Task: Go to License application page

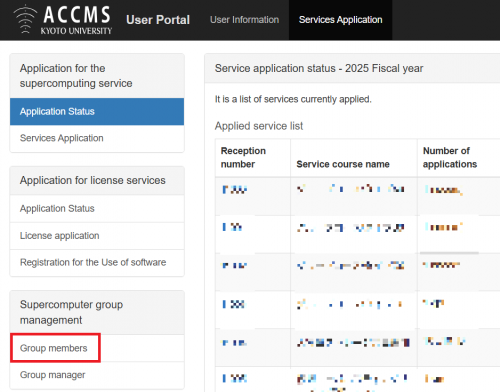Action: (97, 236)
